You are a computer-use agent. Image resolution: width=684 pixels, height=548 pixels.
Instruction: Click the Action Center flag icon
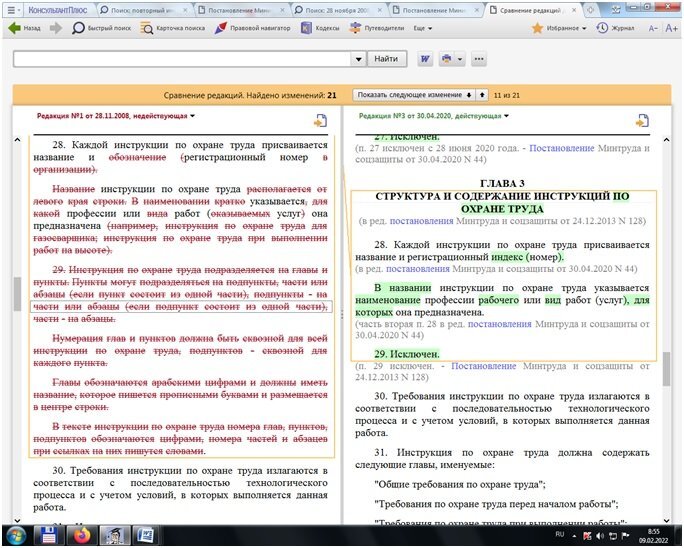coord(625,536)
